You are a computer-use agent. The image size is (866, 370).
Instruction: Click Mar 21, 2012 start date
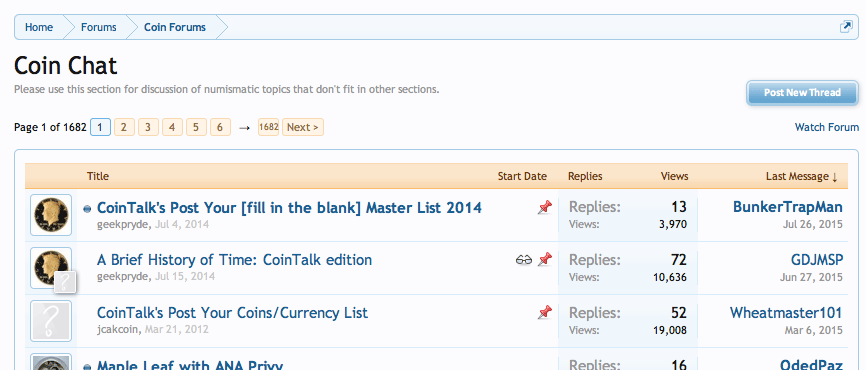coord(177,330)
